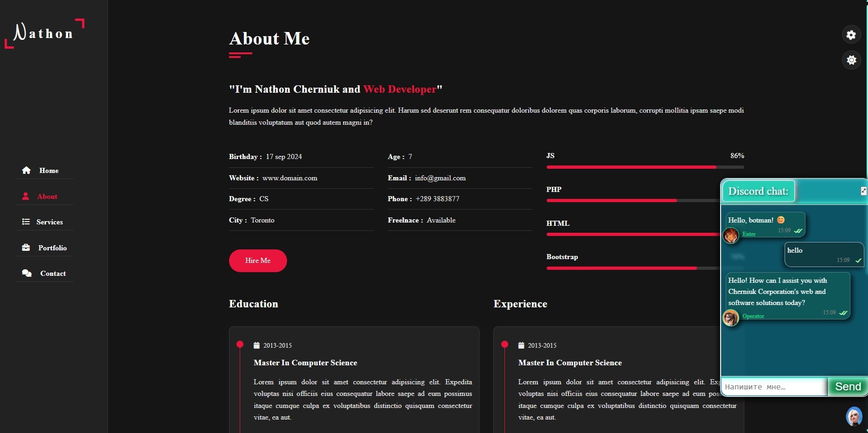This screenshot has height=433, width=868.
Task: Click the calendar icon above Education's Master degree
Action: 256,345
